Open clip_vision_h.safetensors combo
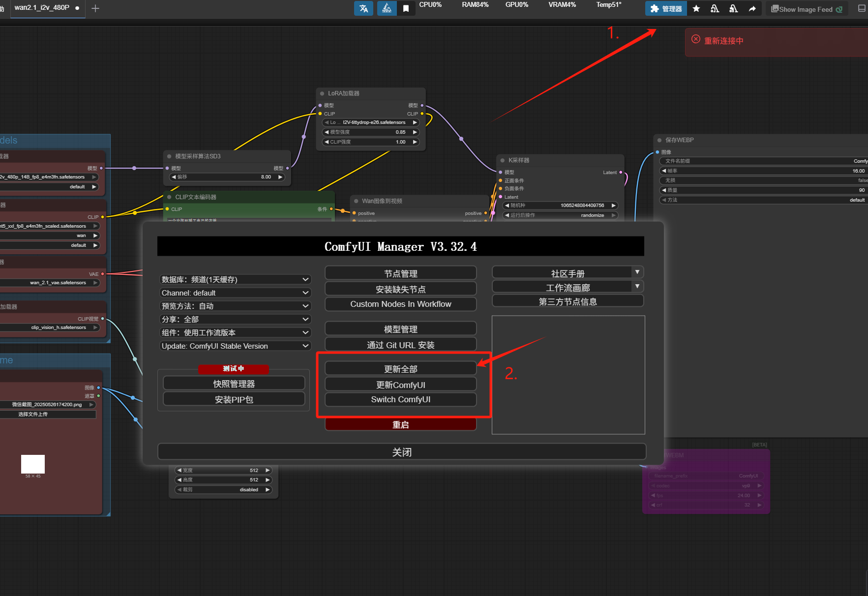 point(49,328)
